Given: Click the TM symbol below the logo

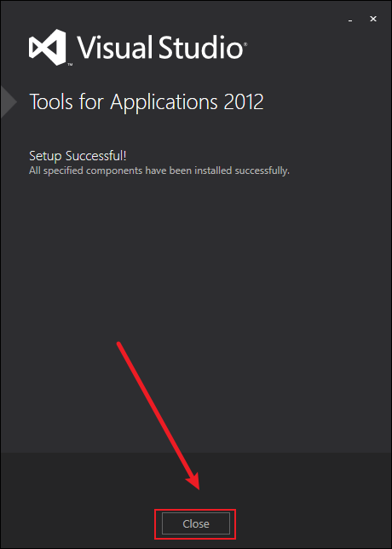Looking at the screenshot, I should 70,65.
